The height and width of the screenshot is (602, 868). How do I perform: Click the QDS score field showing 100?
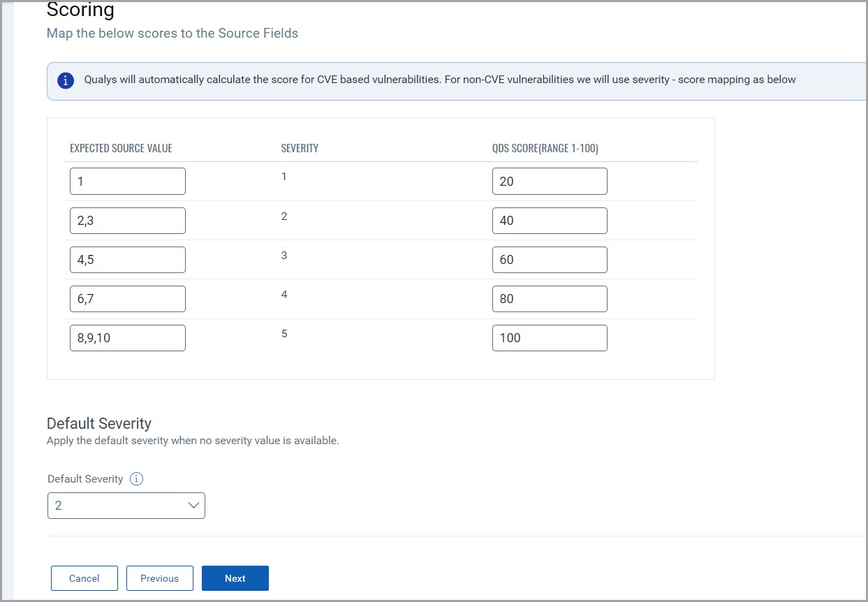550,338
